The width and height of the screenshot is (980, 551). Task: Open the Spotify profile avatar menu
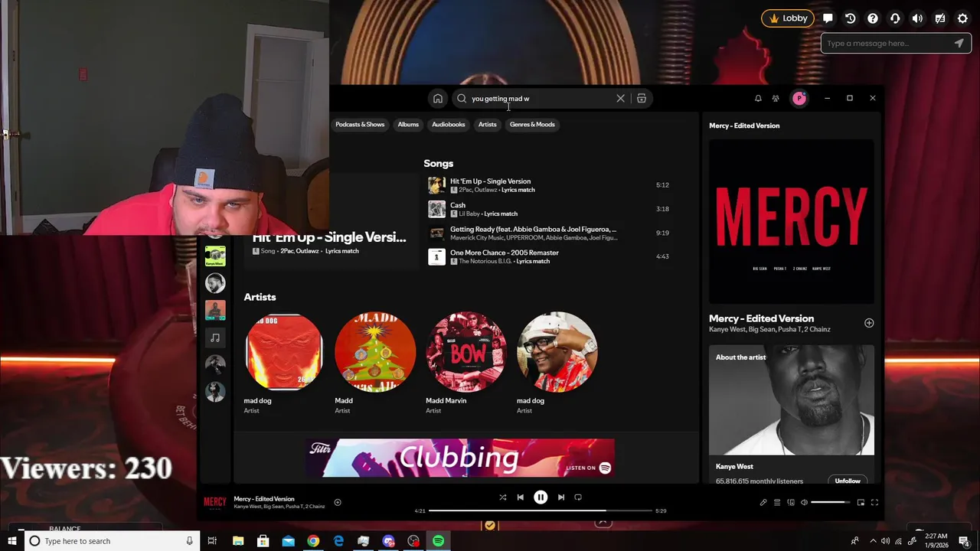[799, 98]
